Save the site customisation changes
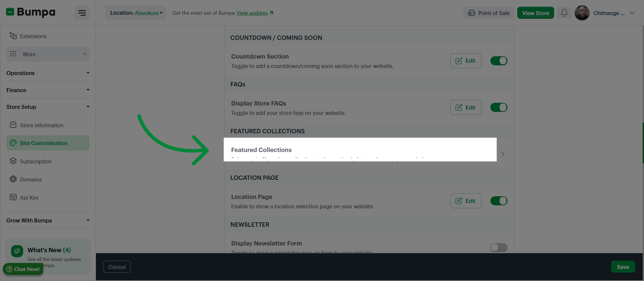This screenshot has width=644, height=281. [623, 267]
